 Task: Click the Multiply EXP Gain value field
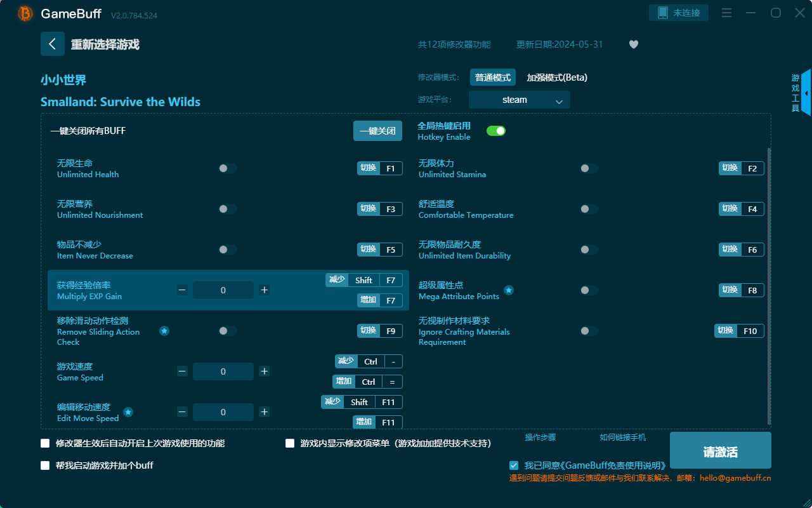pos(223,290)
